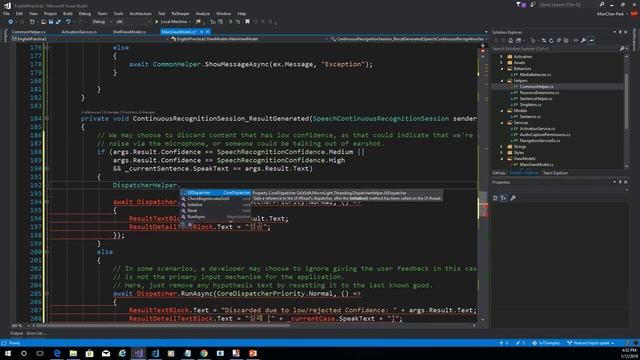640x360 pixels.
Task: Open the Output window tab
Action: (16, 333)
